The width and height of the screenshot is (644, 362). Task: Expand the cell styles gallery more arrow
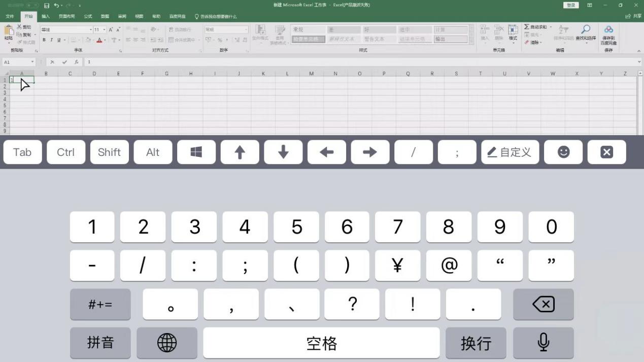click(x=471, y=42)
